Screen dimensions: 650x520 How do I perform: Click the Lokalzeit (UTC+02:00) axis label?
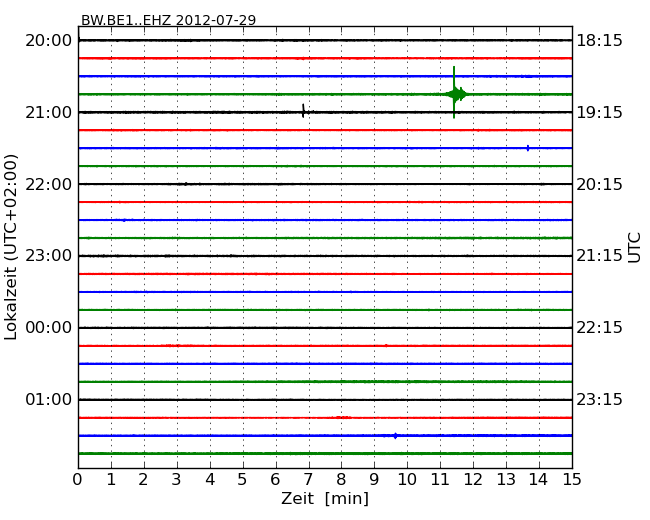pos(11,247)
